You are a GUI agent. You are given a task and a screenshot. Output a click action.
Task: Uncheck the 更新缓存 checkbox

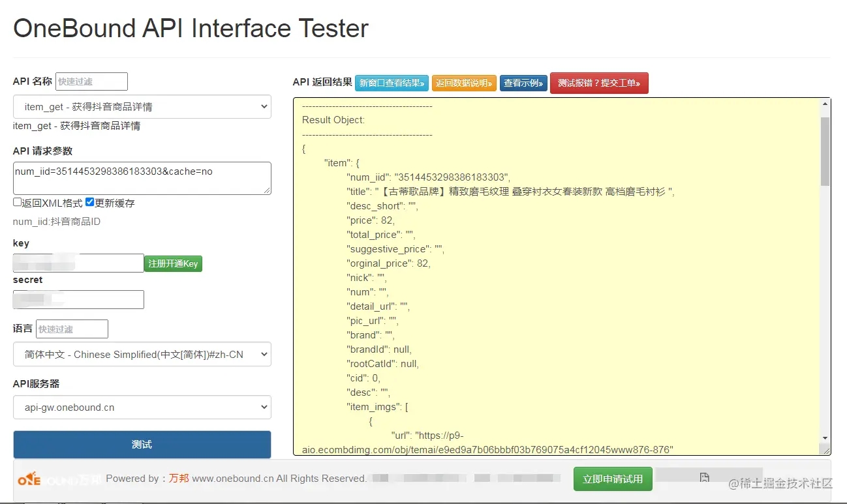coord(90,202)
